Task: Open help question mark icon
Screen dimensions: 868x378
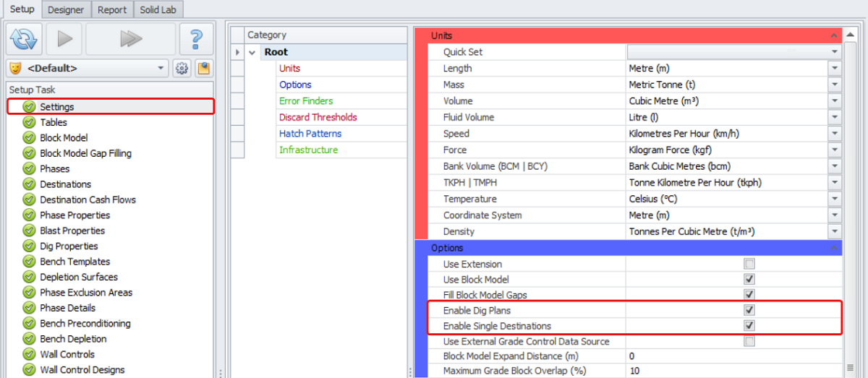Action: pos(196,39)
